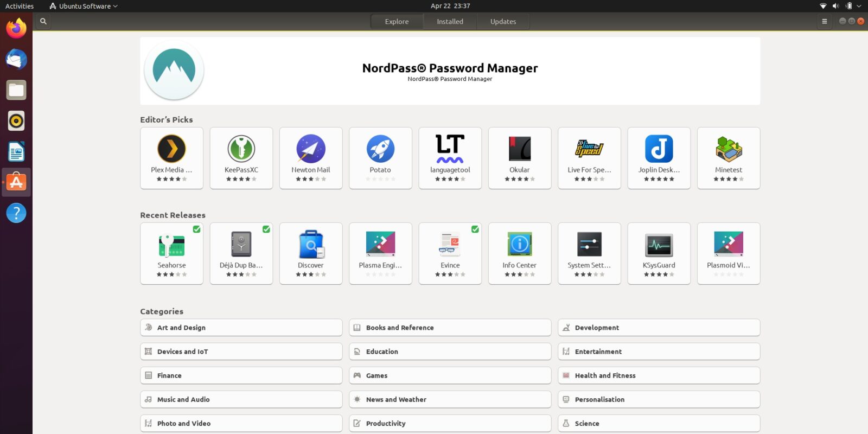
Task: Open the Ubuntu Software app menu
Action: pyautogui.click(x=84, y=6)
